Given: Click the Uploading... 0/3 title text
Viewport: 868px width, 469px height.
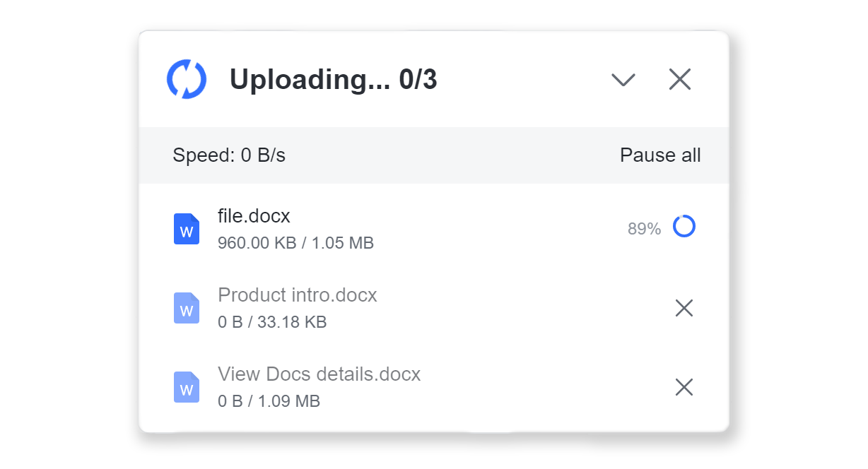Looking at the screenshot, I should 333,79.
